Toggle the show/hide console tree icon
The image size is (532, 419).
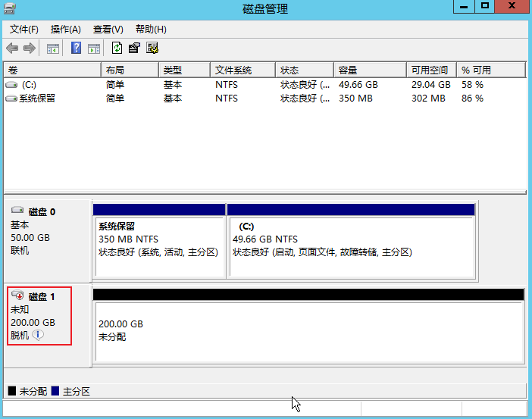coord(52,48)
